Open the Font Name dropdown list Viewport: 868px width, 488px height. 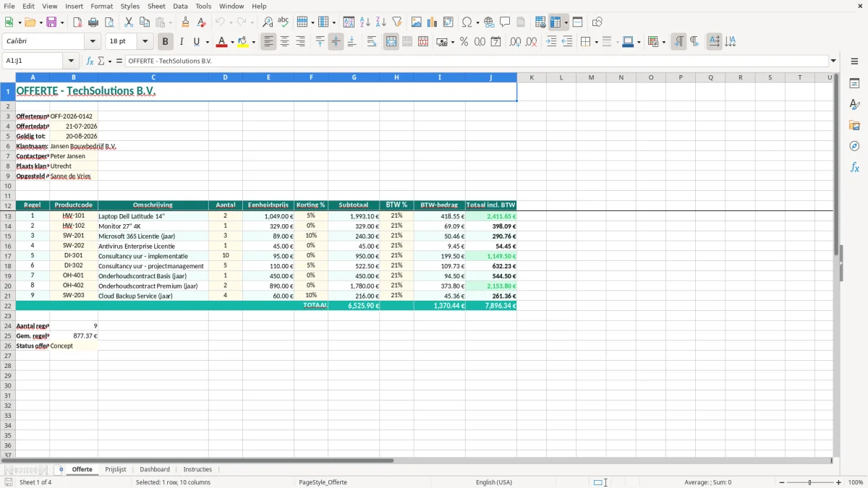pyautogui.click(x=93, y=42)
